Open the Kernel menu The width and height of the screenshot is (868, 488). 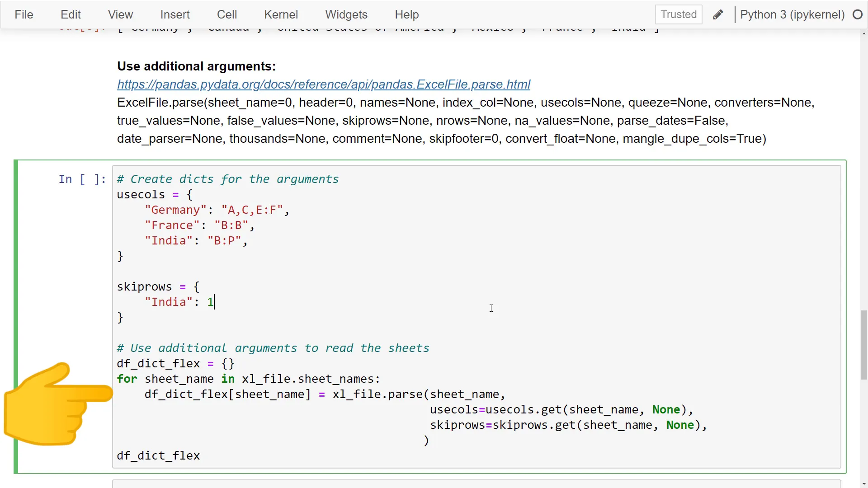pyautogui.click(x=281, y=15)
